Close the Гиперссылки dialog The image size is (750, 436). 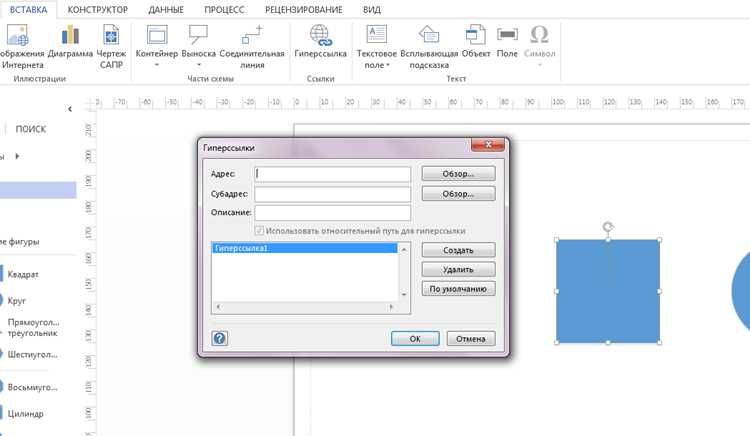[488, 144]
